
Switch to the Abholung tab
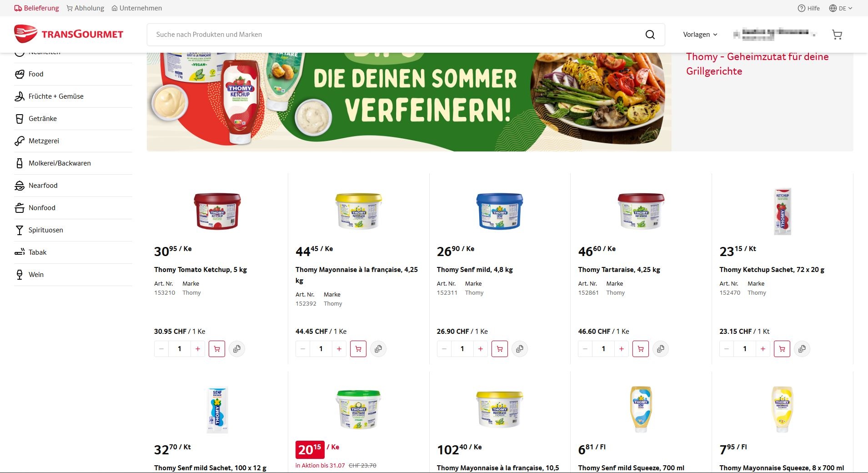pos(85,8)
